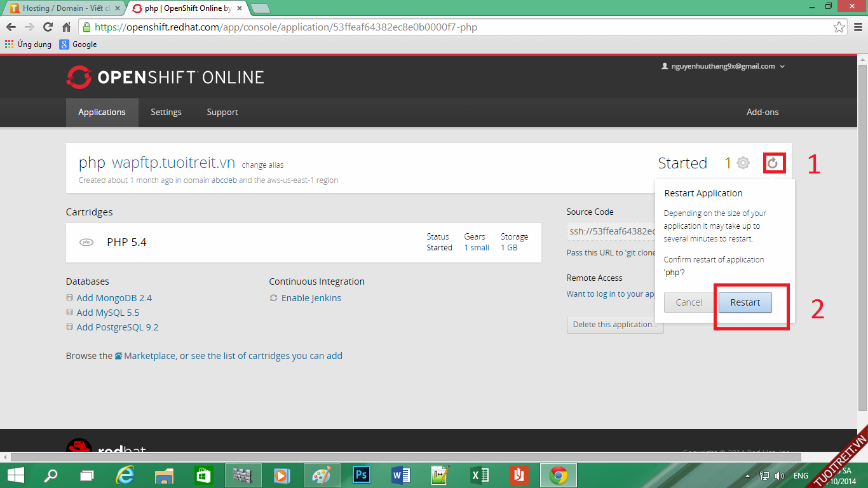This screenshot has height=488, width=868.
Task: Click the browser home icon
Action: click(x=66, y=27)
